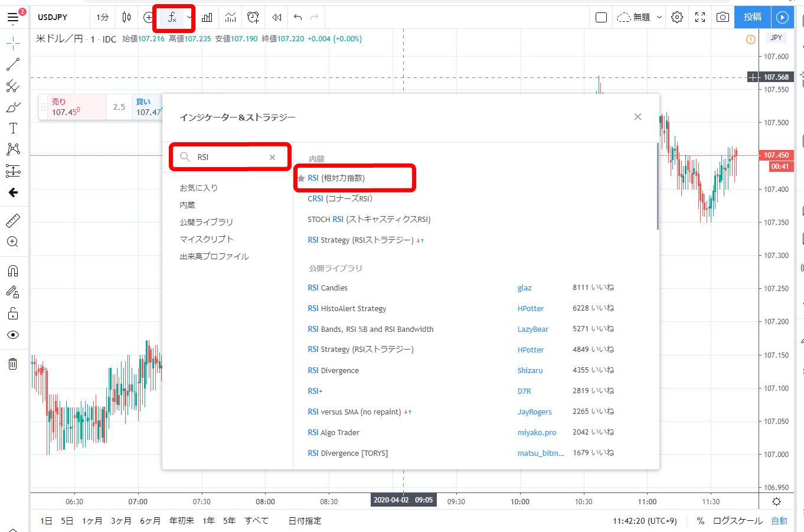Image resolution: width=804 pixels, height=532 pixels.
Task: Open the fx indicators dialog button
Action: (172, 18)
